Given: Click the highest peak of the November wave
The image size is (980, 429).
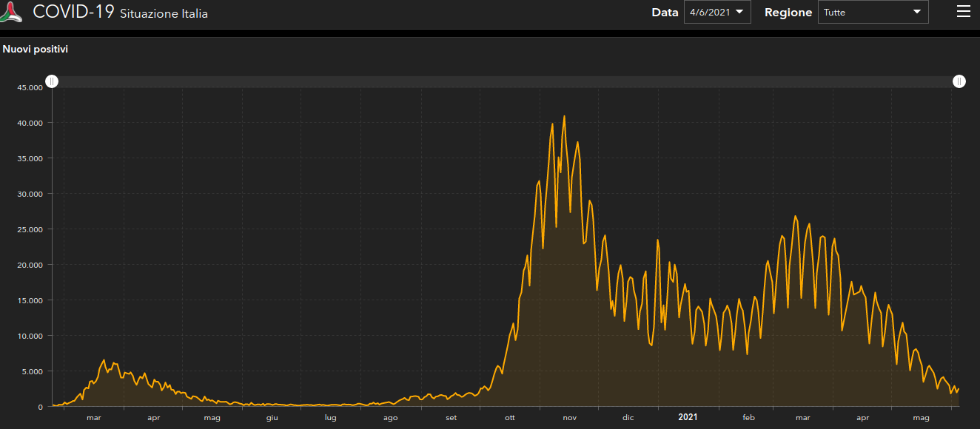Looking at the screenshot, I should pos(564,116).
